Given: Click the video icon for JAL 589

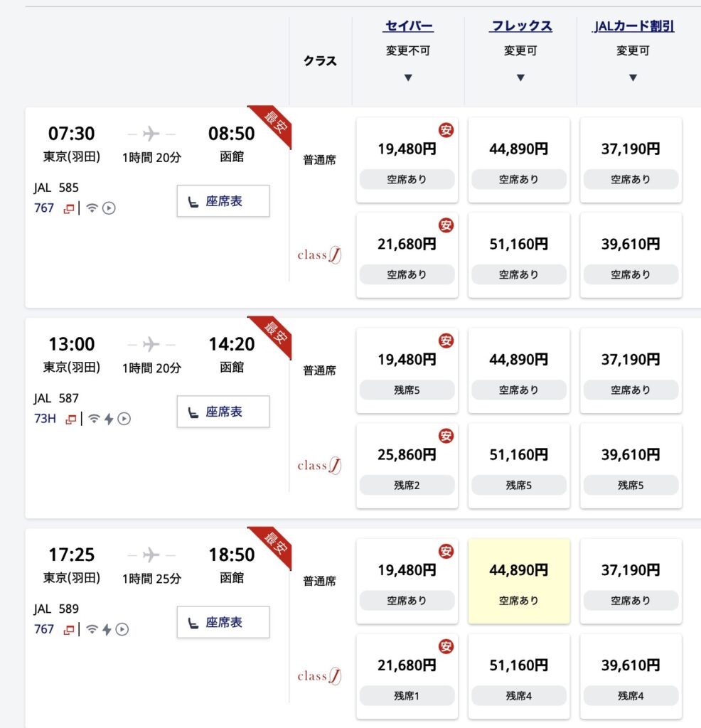Looking at the screenshot, I should tap(122, 629).
